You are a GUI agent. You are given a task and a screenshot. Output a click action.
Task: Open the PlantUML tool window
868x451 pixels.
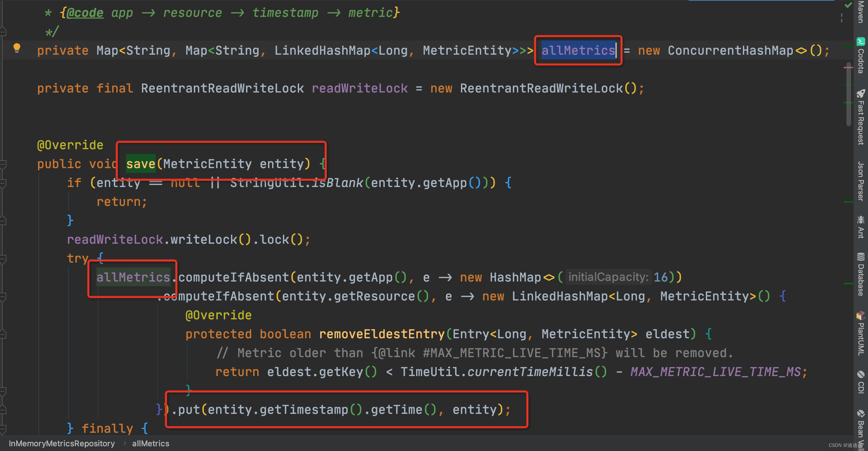click(861, 334)
